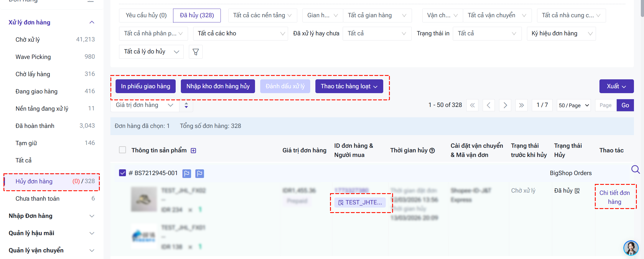Image resolution: width=644 pixels, height=259 pixels.
Task: Click the first blue flag icon on order BS7212945-001
Action: coord(187,173)
